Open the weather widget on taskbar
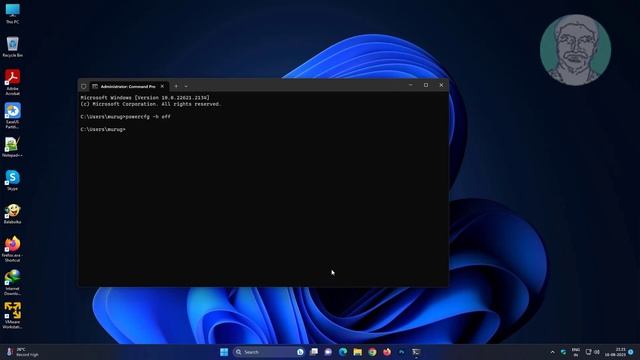The width and height of the screenshot is (640, 360). click(23, 352)
